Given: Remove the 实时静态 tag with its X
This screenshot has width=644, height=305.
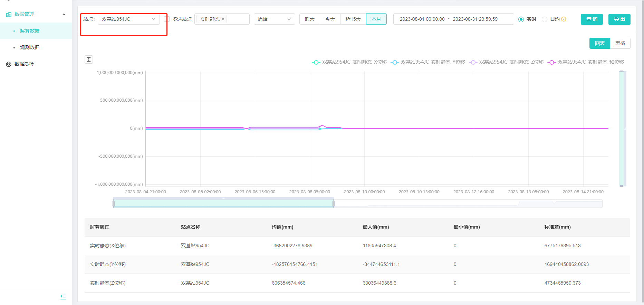Looking at the screenshot, I should pos(223,19).
